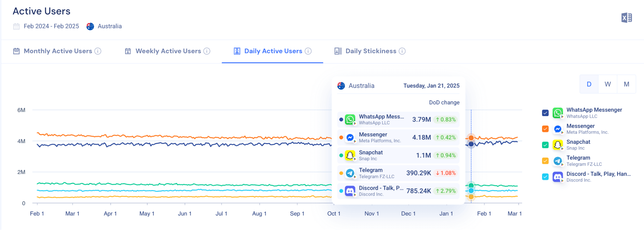Image resolution: width=644 pixels, height=230 pixels.
Task: Show info for Daily Stickiness
Action: 402,51
